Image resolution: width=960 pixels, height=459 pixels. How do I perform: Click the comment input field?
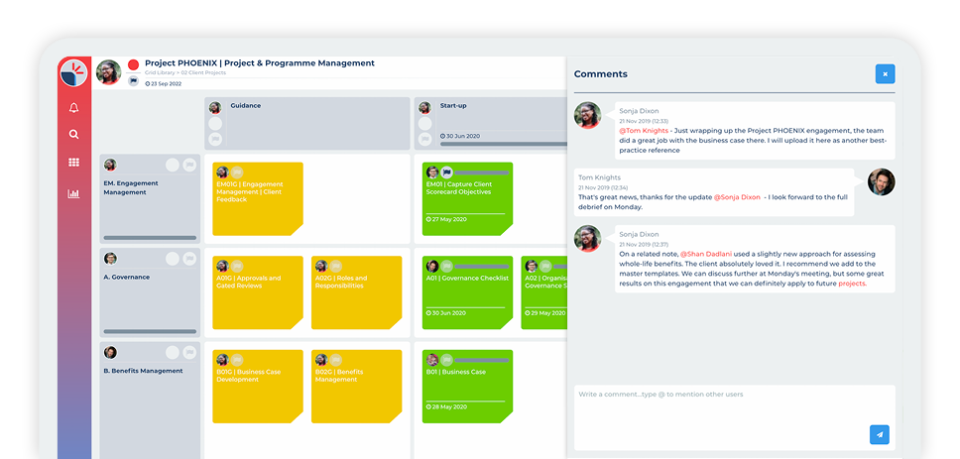[x=735, y=417]
